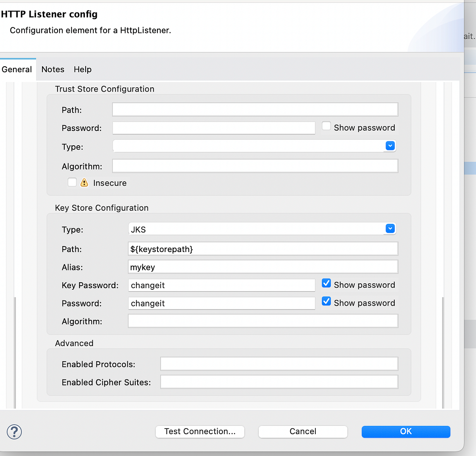This screenshot has width=476, height=456.
Task: Click the help question mark icon
Action: tap(14, 432)
